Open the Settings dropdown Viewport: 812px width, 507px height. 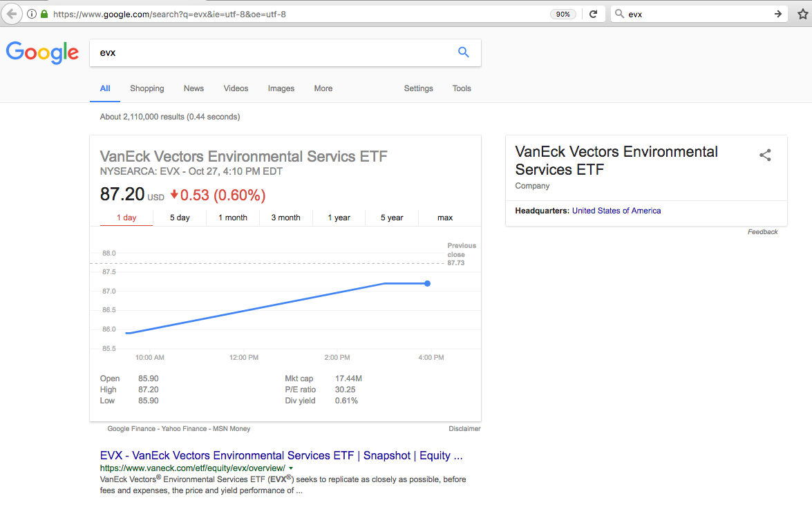[x=418, y=88]
